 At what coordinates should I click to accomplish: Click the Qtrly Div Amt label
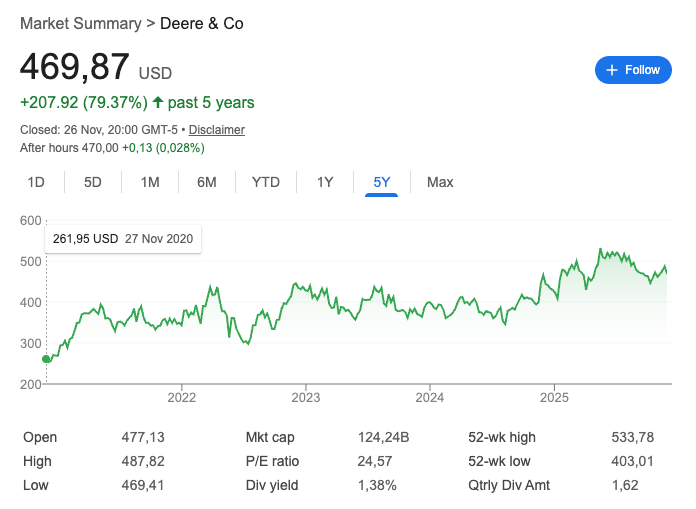[509, 485]
